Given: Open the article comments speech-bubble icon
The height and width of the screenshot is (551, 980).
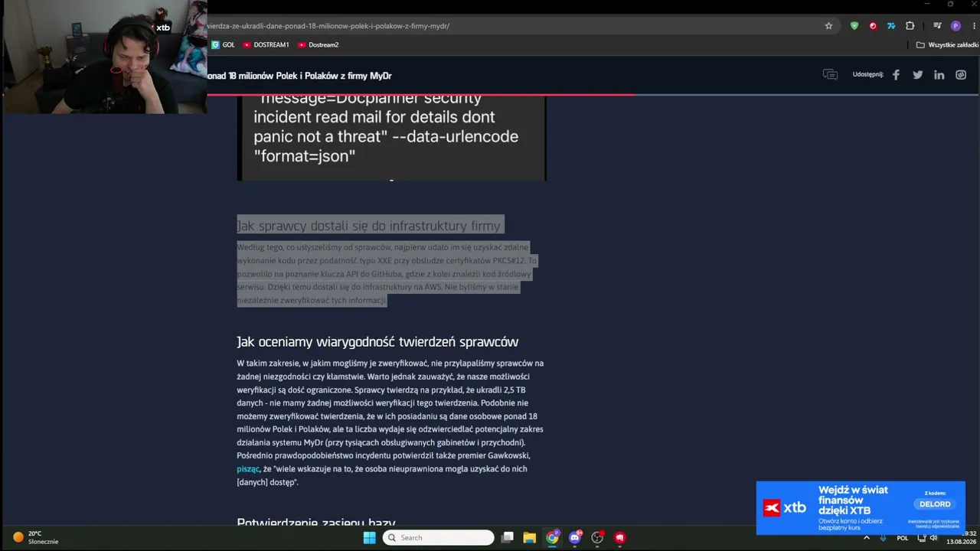Looking at the screenshot, I should [x=830, y=75].
